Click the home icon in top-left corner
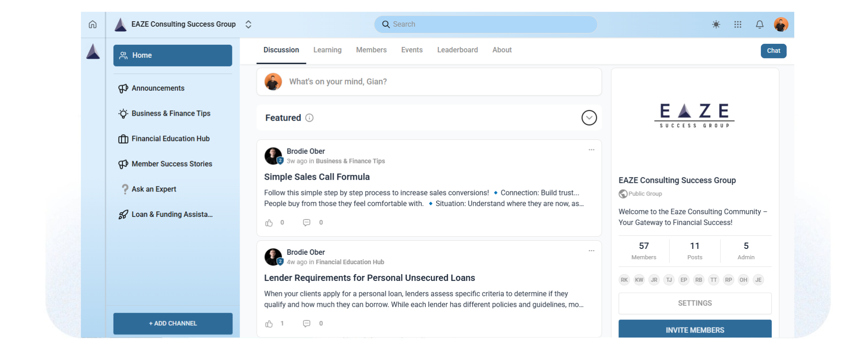The image size is (868, 360). coord(93,24)
